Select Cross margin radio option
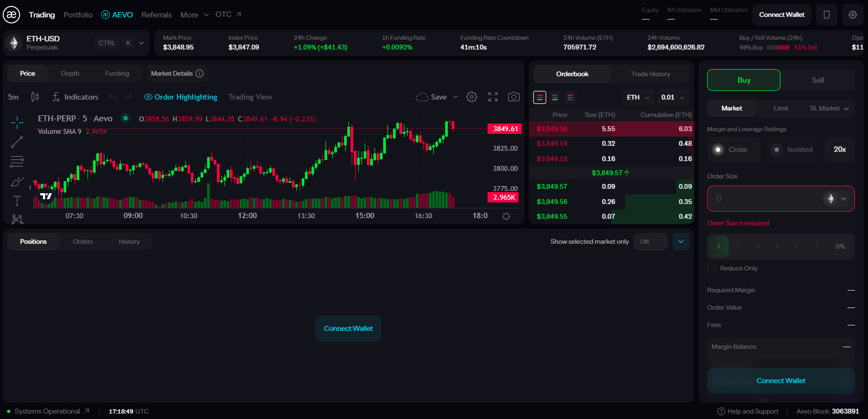 coord(719,150)
